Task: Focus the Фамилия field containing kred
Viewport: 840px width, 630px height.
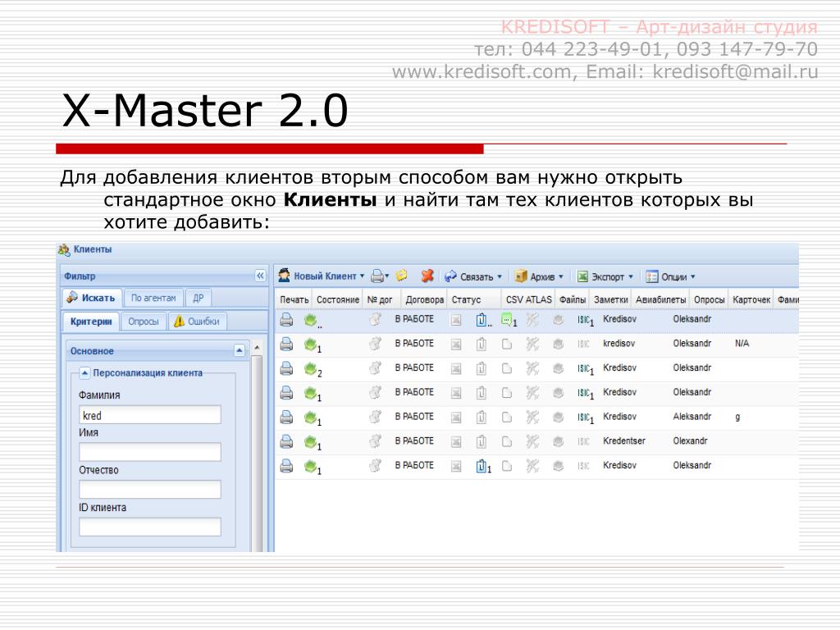Action: point(150,415)
